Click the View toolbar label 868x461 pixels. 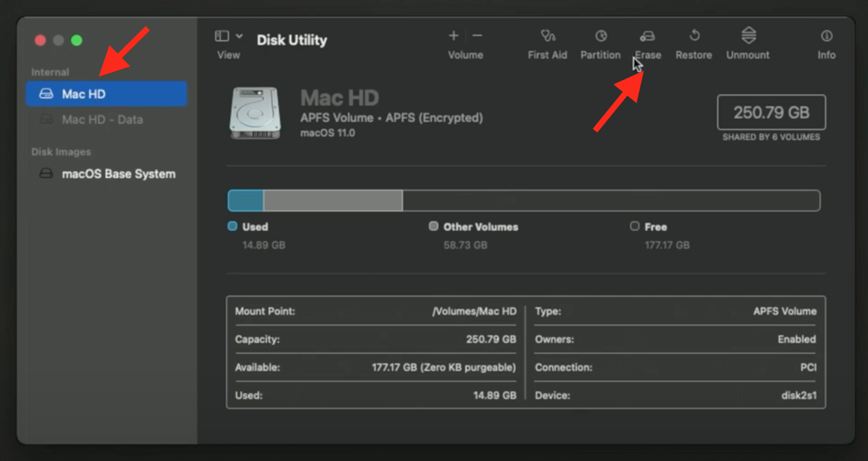point(228,55)
